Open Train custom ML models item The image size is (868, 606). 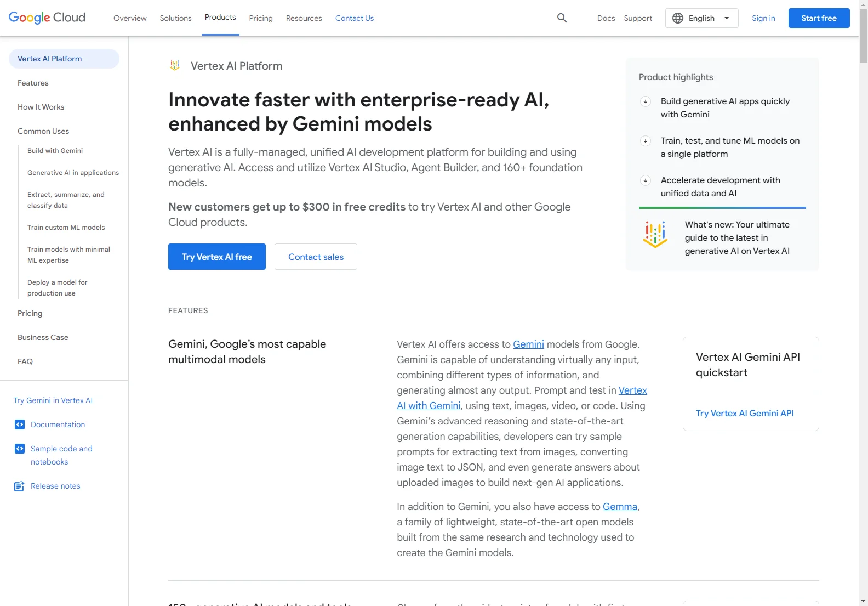pyautogui.click(x=66, y=227)
